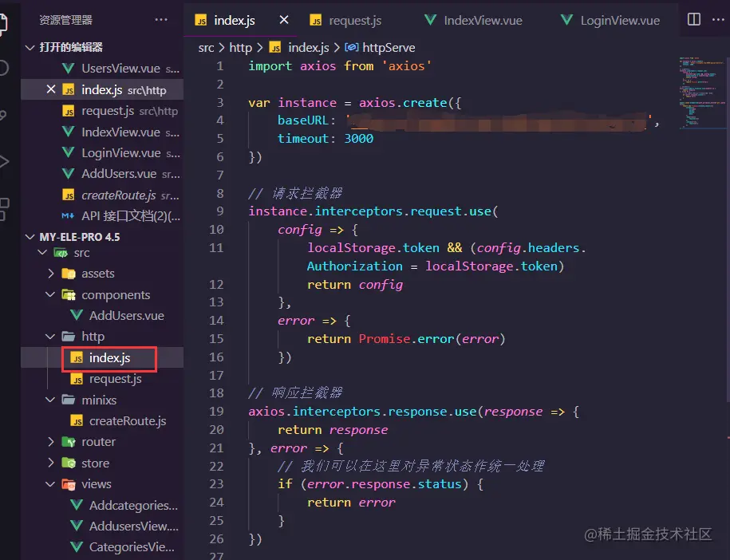The image size is (730, 560).
Task: Collapse the components folder
Action: tap(51, 294)
